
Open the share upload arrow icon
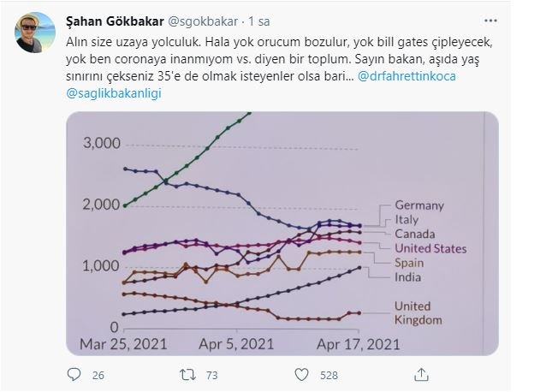(x=421, y=375)
